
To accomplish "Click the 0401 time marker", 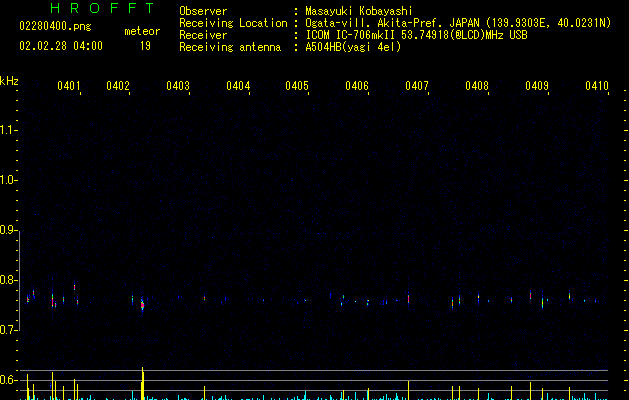I will tap(69, 86).
